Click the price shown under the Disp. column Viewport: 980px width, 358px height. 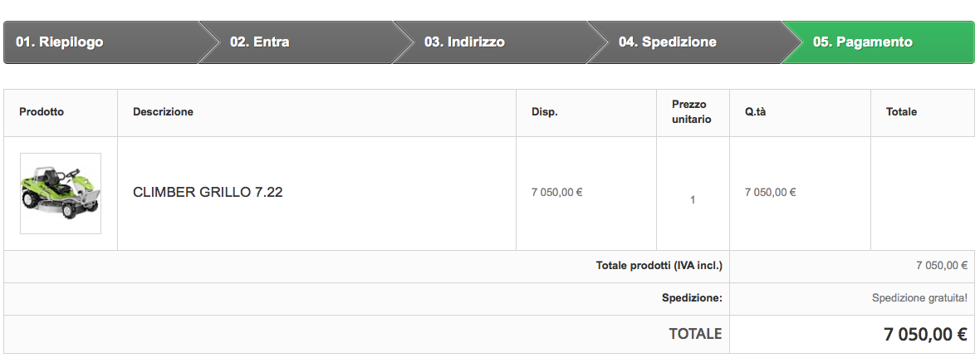[x=556, y=193]
